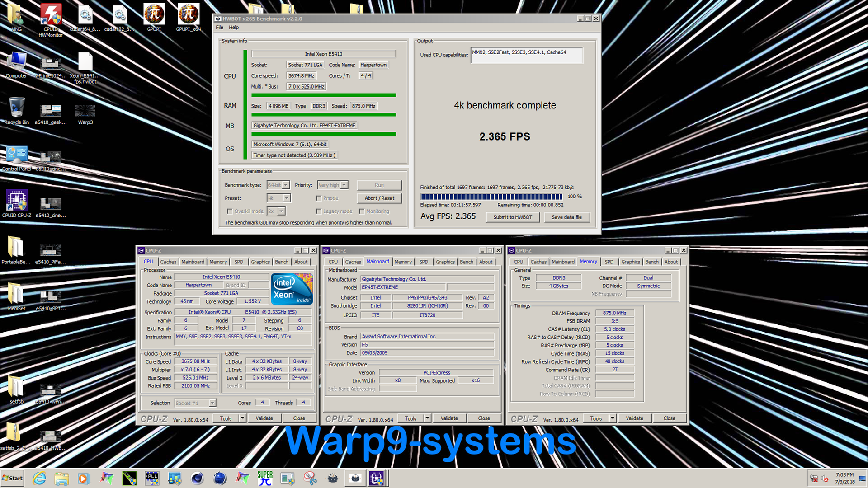The image size is (868, 488).
Task: Launch Cinebench Cinema 4D taskbar icon
Action: pyautogui.click(x=197, y=478)
